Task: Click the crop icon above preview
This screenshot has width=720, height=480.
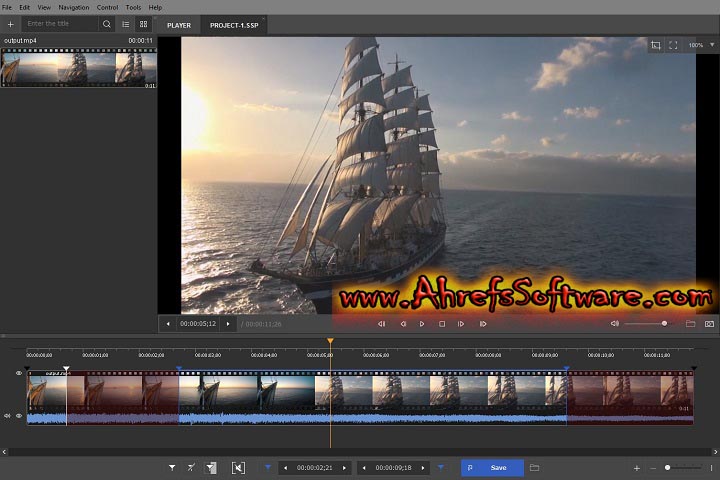Action: 656,45
